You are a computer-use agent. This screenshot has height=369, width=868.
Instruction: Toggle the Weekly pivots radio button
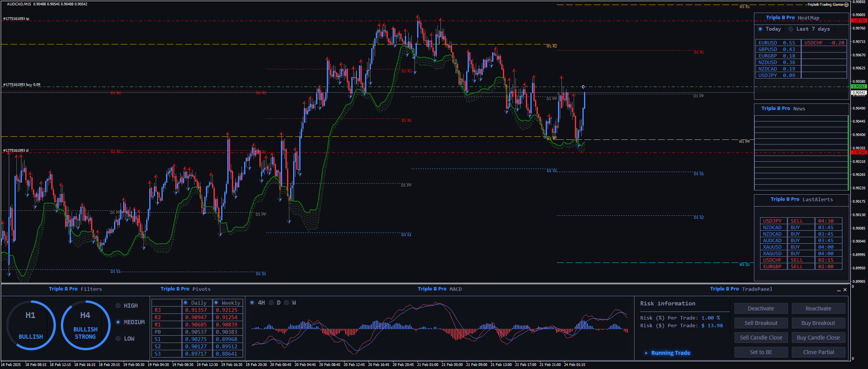[x=216, y=303]
